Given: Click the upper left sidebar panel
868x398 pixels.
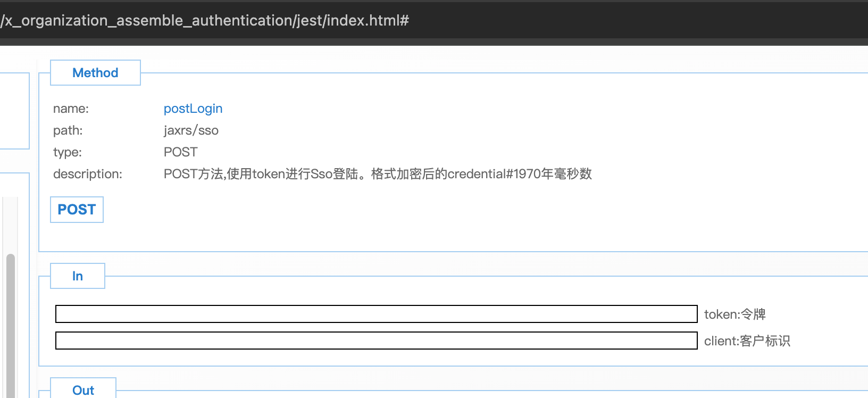Looking at the screenshot, I should (14, 111).
